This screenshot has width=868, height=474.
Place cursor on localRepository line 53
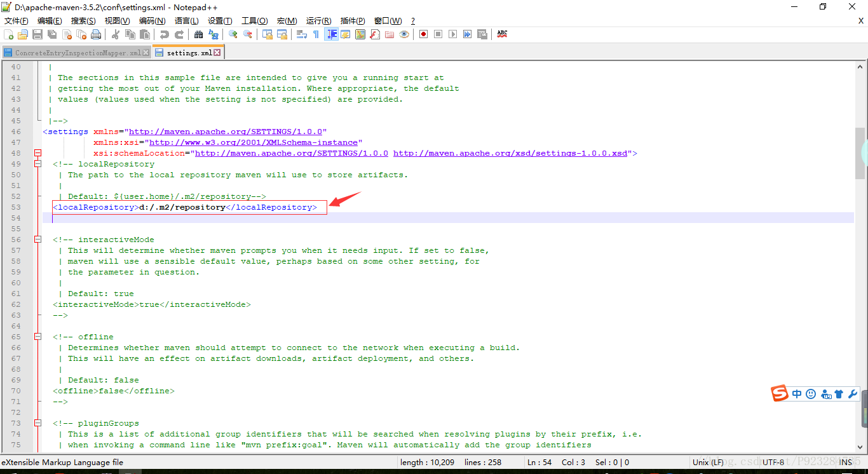pos(185,207)
